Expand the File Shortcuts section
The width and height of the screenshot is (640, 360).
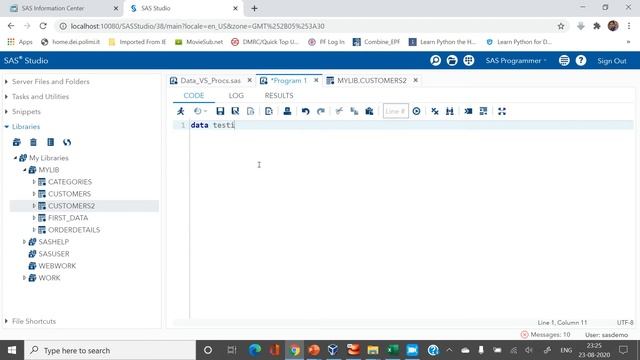[x=7, y=321]
